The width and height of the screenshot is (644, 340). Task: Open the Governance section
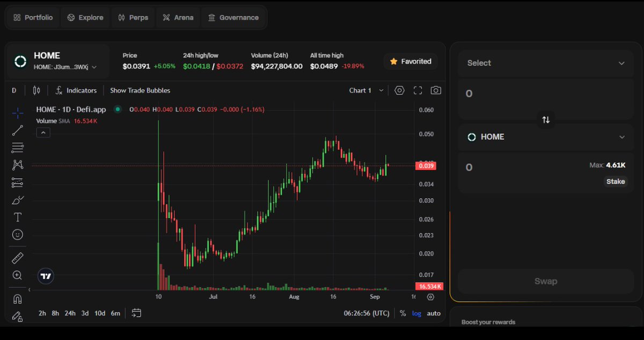point(233,17)
